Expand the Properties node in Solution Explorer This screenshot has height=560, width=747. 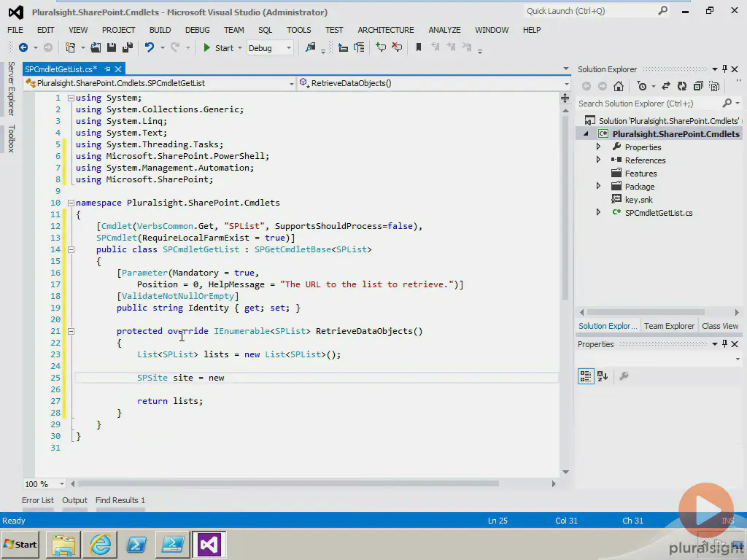pos(598,147)
